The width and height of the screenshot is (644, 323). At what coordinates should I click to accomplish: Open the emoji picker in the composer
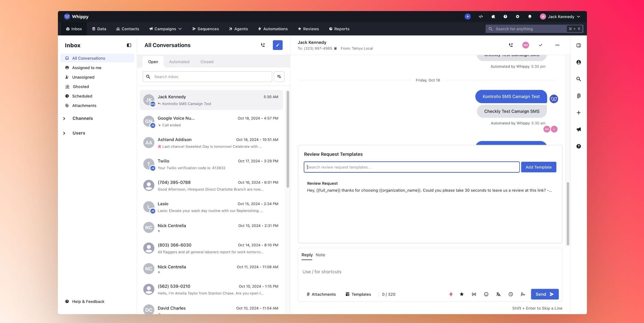(x=486, y=294)
